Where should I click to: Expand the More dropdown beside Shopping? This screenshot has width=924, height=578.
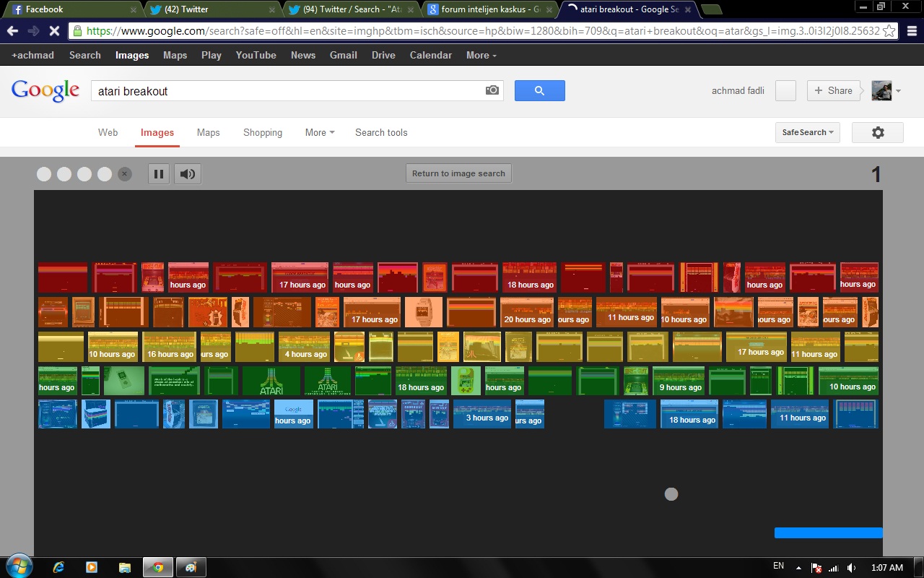[x=320, y=132]
